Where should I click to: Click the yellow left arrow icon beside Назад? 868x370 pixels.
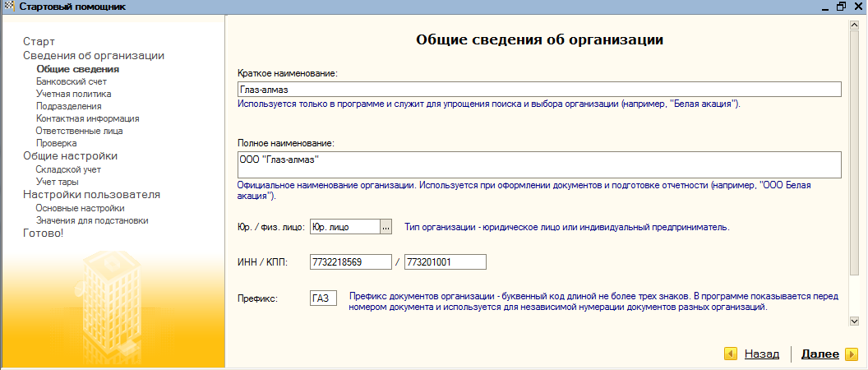coord(731,354)
